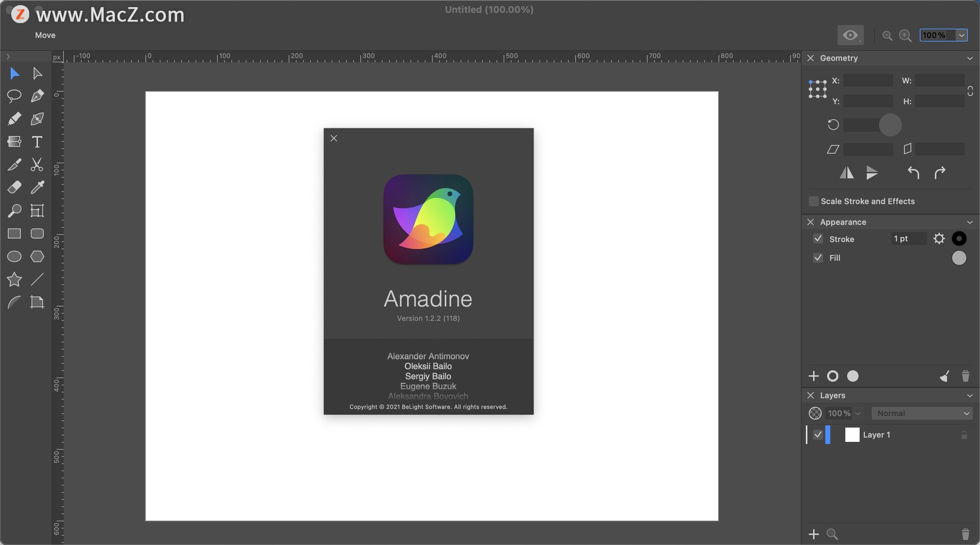Delete appearance item with trash icon
980x545 pixels.
[x=965, y=376]
